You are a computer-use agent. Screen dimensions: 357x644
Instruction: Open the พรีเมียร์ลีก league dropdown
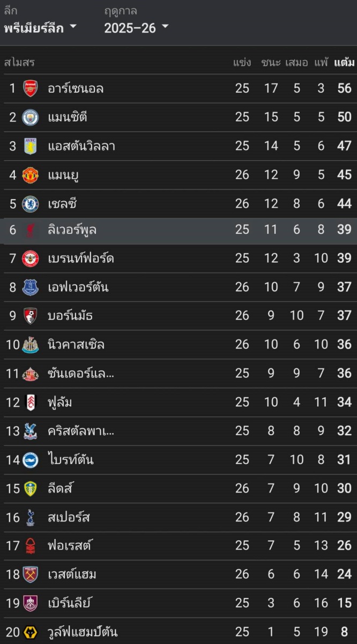point(40,28)
